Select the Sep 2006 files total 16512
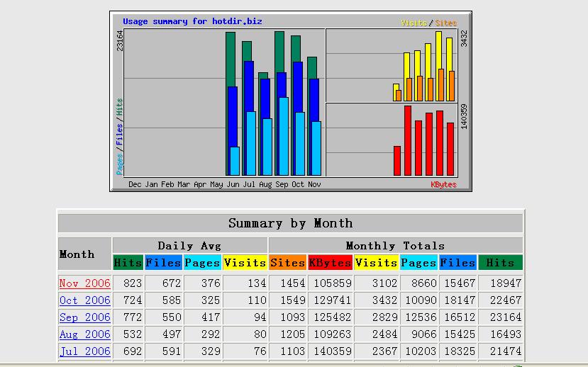Screen dimensions: 588x367 pos(460,317)
